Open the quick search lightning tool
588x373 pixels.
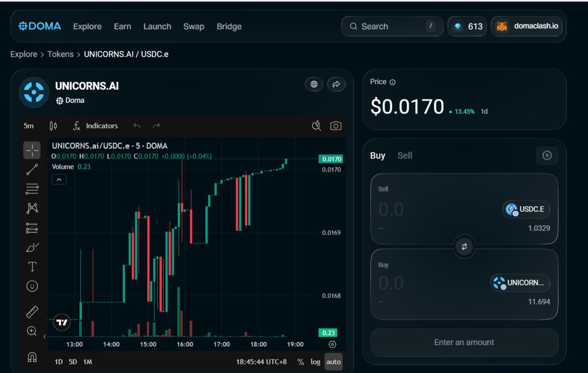317,126
